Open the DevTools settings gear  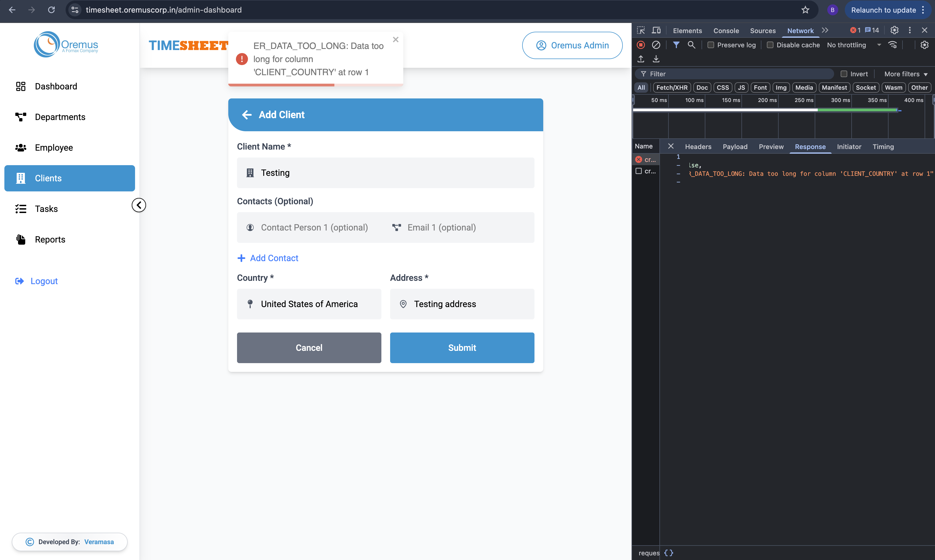click(x=894, y=31)
